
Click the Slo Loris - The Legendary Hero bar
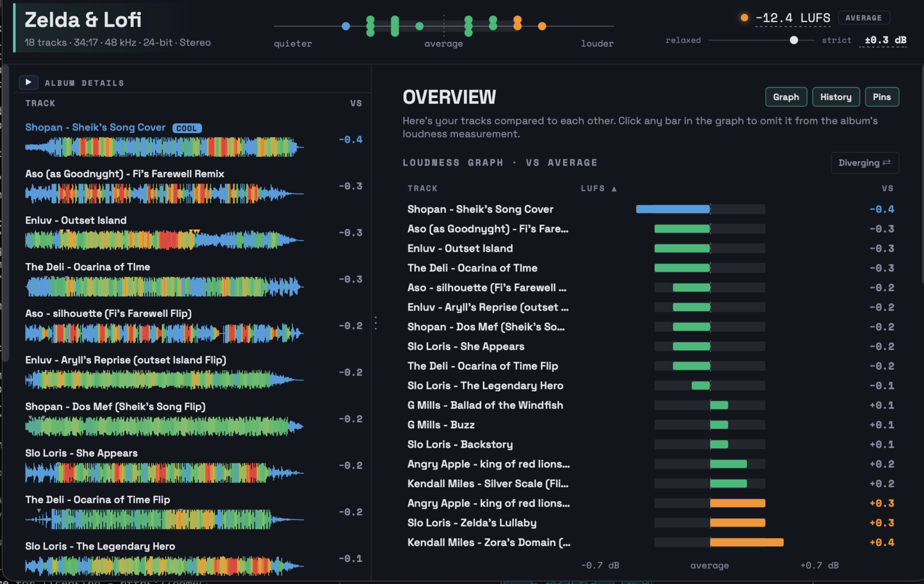pos(701,385)
